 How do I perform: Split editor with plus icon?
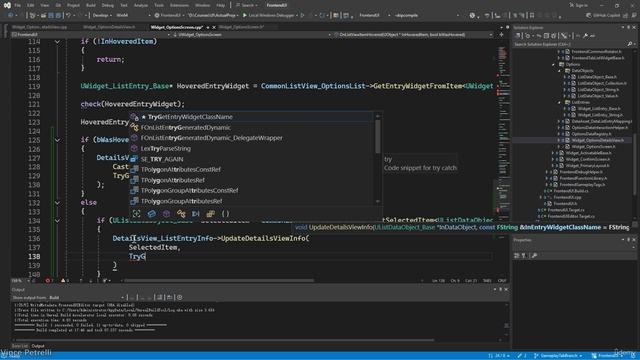tap(502, 35)
